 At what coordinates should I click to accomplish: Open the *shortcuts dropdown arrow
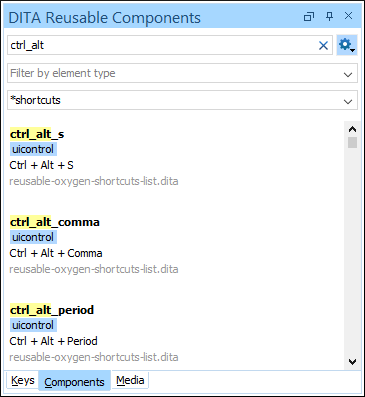tap(348, 101)
